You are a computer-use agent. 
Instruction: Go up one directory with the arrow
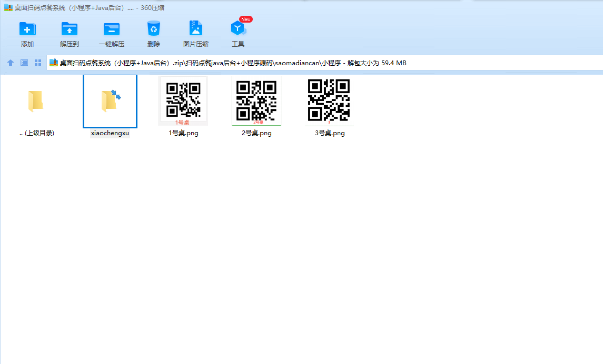click(11, 63)
